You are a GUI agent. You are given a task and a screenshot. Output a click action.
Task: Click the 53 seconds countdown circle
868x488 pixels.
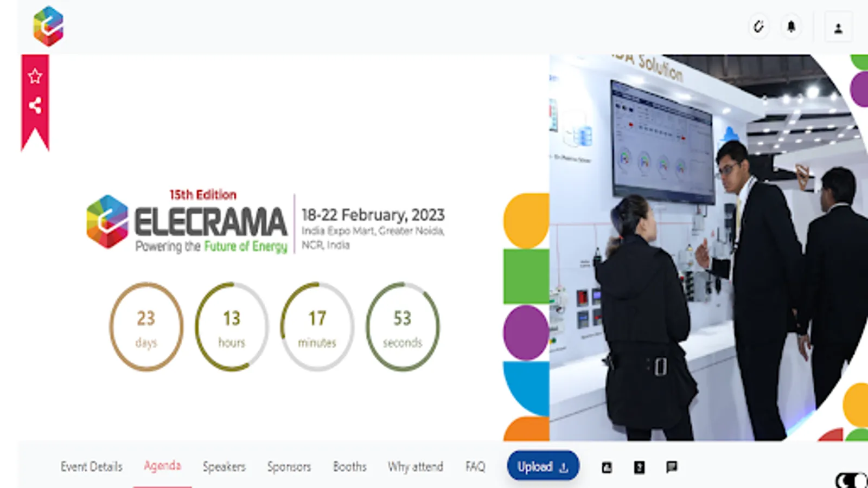click(x=403, y=326)
